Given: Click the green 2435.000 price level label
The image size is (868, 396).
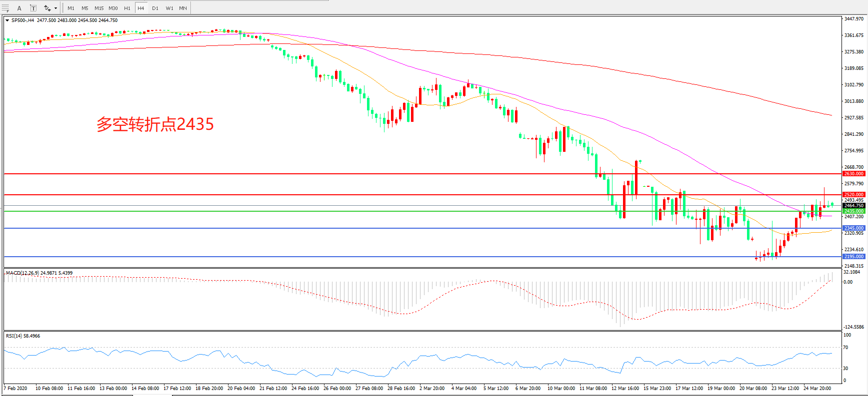Looking at the screenshot, I should (x=853, y=211).
